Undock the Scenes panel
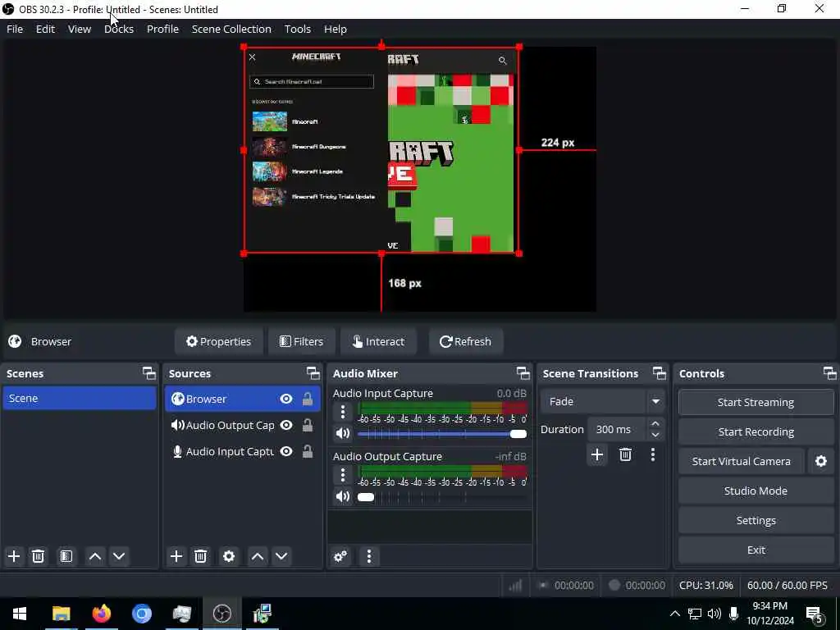 (x=149, y=373)
